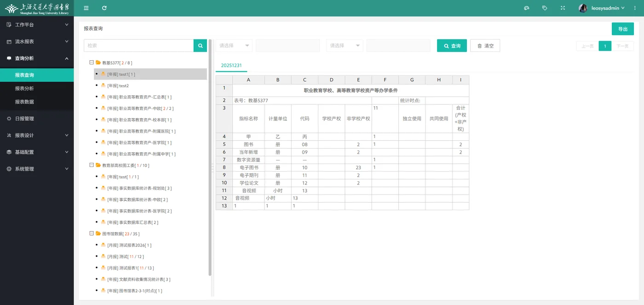
Task: Click the 工作平台 sidebar icon
Action: pos(9,25)
